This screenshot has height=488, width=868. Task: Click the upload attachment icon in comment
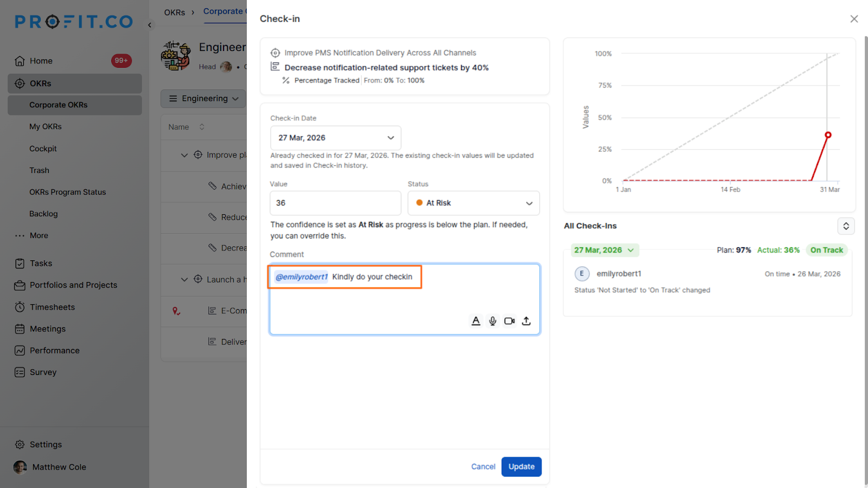tap(526, 321)
